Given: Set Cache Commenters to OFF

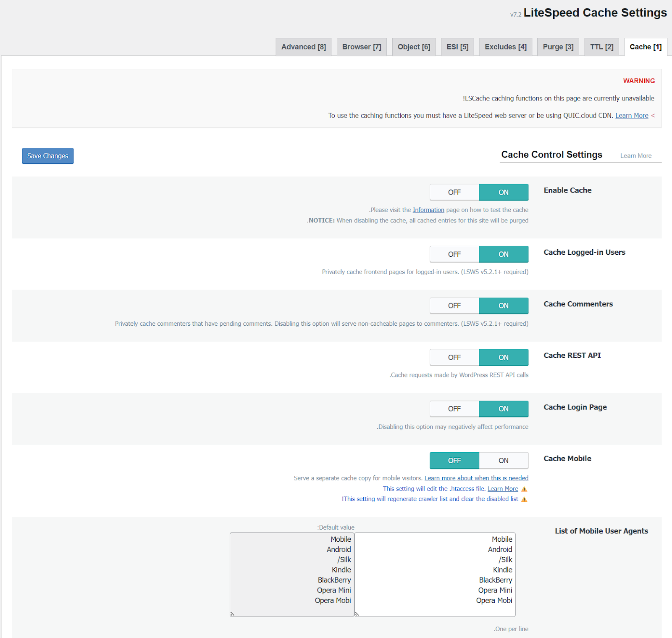Looking at the screenshot, I should point(454,306).
